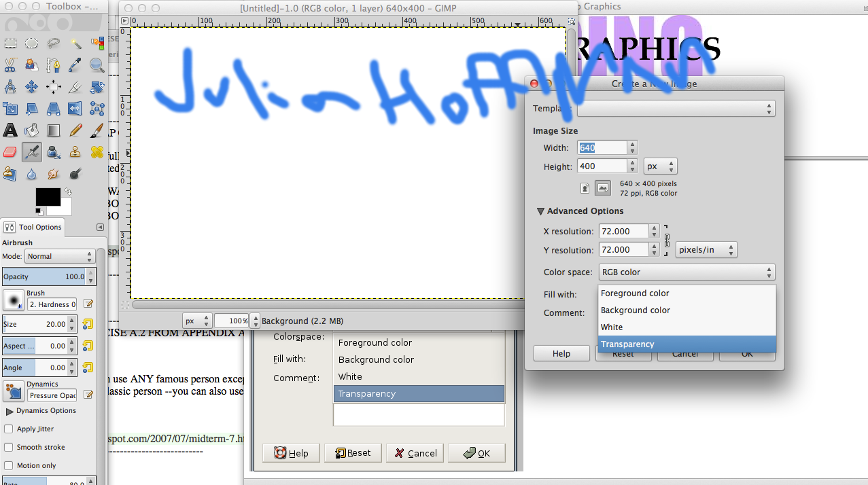Select the Eraser tool
This screenshot has width=868, height=485.
(10, 152)
